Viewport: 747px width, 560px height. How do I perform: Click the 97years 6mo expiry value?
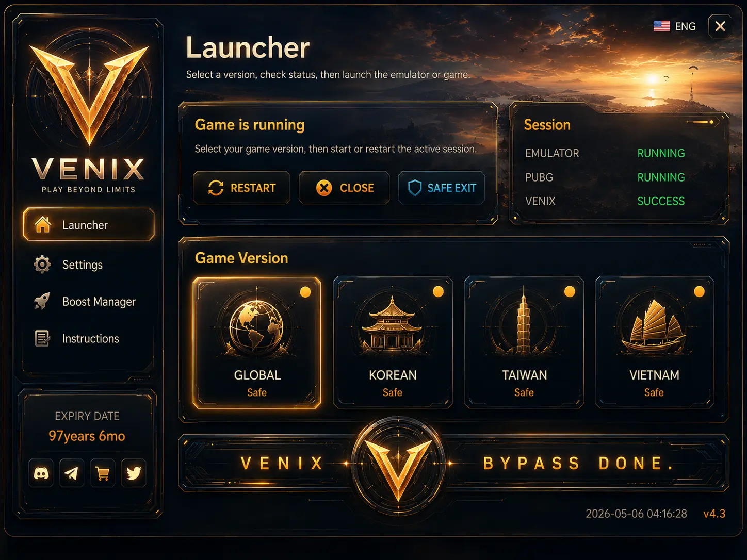(x=87, y=436)
